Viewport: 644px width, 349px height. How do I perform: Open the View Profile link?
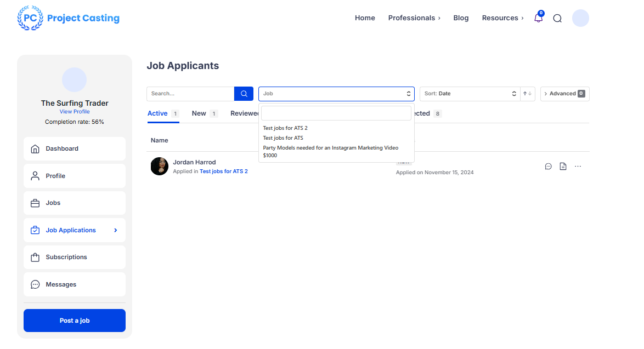tap(75, 112)
